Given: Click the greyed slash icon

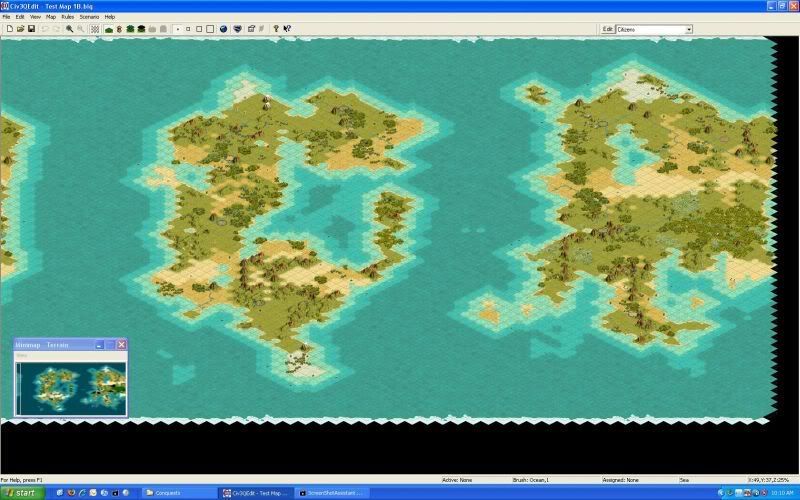Looking at the screenshot, I should point(262,29).
